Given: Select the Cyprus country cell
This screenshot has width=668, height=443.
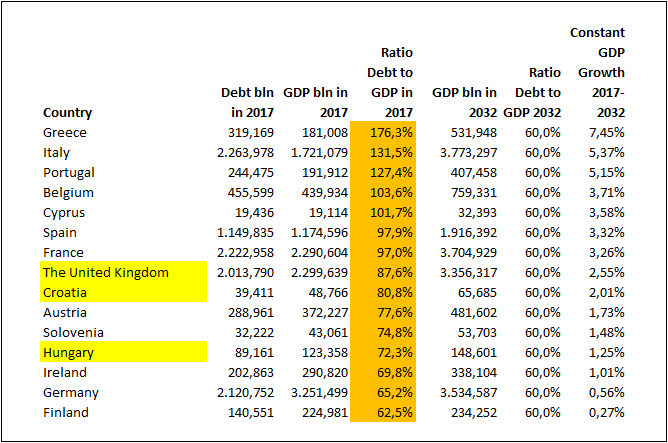Looking at the screenshot, I should coord(65,212).
